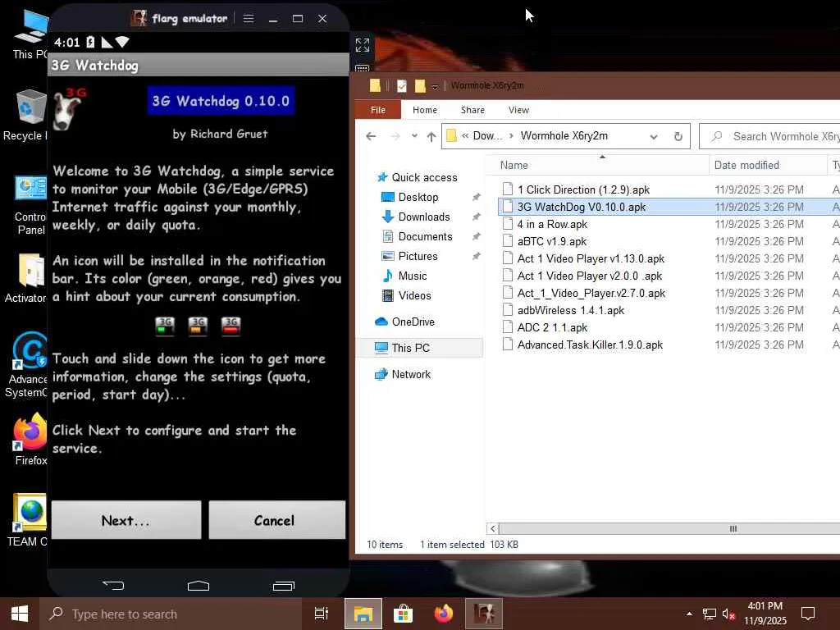Click the red 3G status icon
840x630 pixels.
tap(231, 325)
